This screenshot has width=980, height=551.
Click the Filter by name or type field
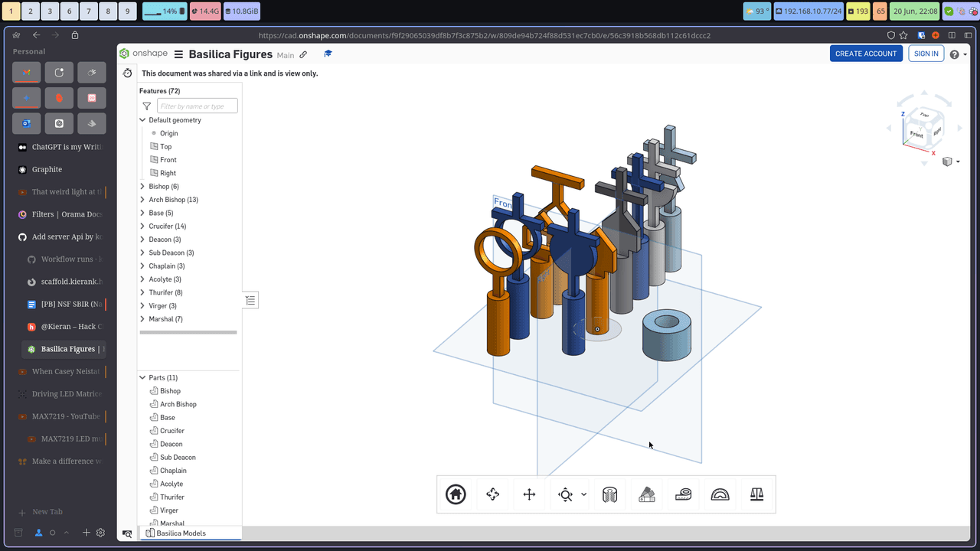[x=198, y=106]
